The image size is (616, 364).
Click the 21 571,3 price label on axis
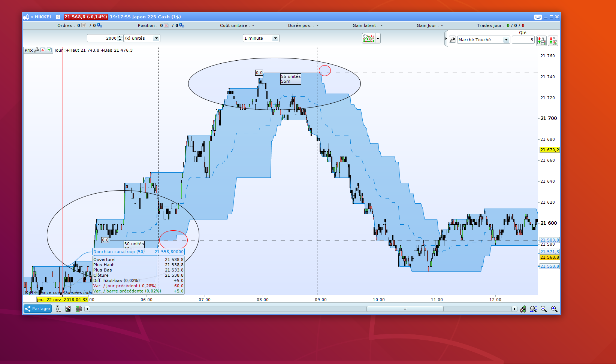click(549, 252)
